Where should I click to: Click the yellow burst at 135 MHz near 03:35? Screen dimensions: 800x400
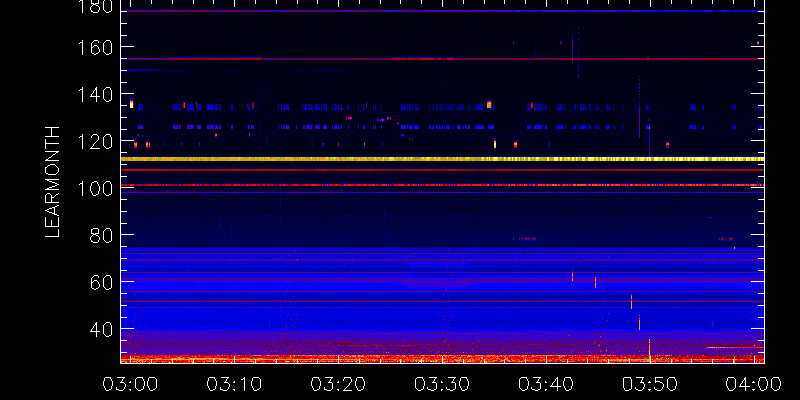click(489, 105)
